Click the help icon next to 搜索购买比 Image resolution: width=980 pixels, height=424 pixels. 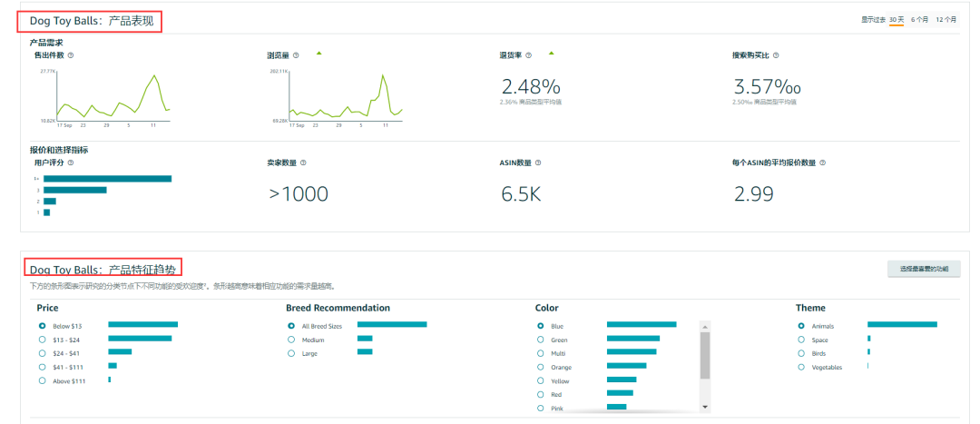[776, 55]
